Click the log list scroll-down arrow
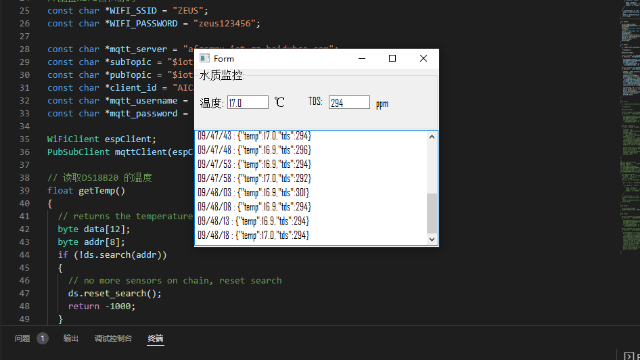The width and height of the screenshot is (640, 360). (x=432, y=239)
